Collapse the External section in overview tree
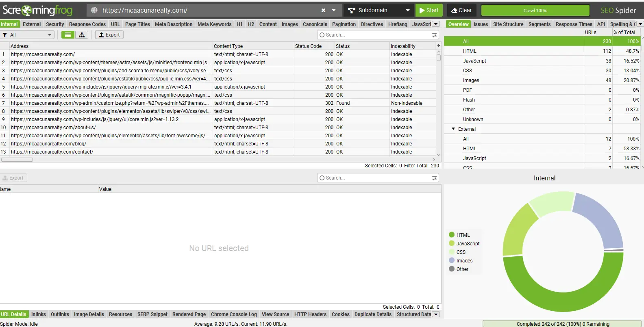Screen dimensions: 644x327 pos(453,129)
